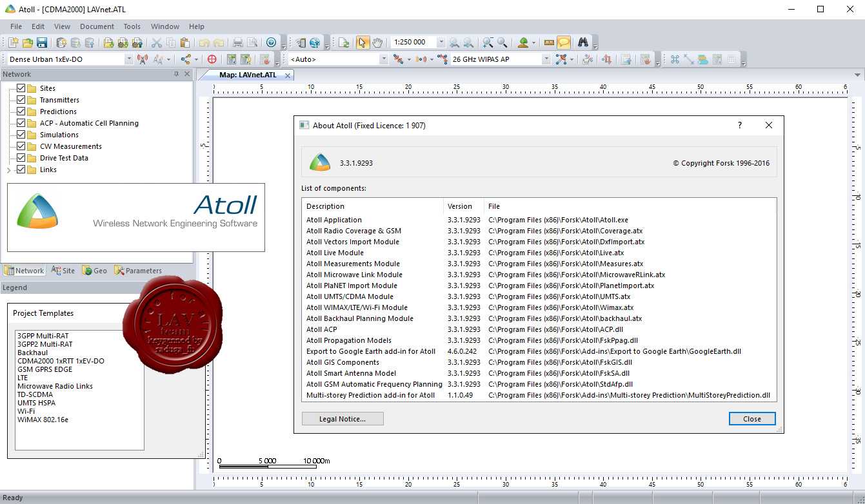Image resolution: width=865 pixels, height=504 pixels.
Task: Activate the hand pan tool
Action: tap(377, 43)
